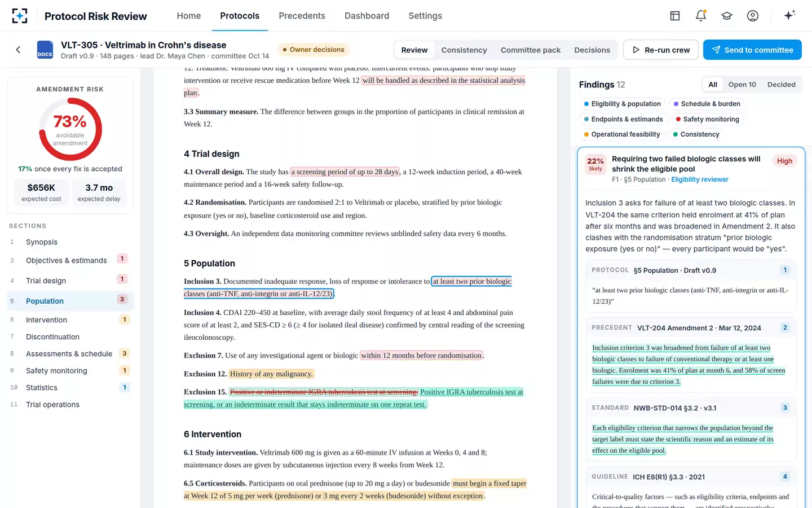Open the Committee pack tab
Image resolution: width=812 pixels, height=508 pixels.
tap(531, 50)
